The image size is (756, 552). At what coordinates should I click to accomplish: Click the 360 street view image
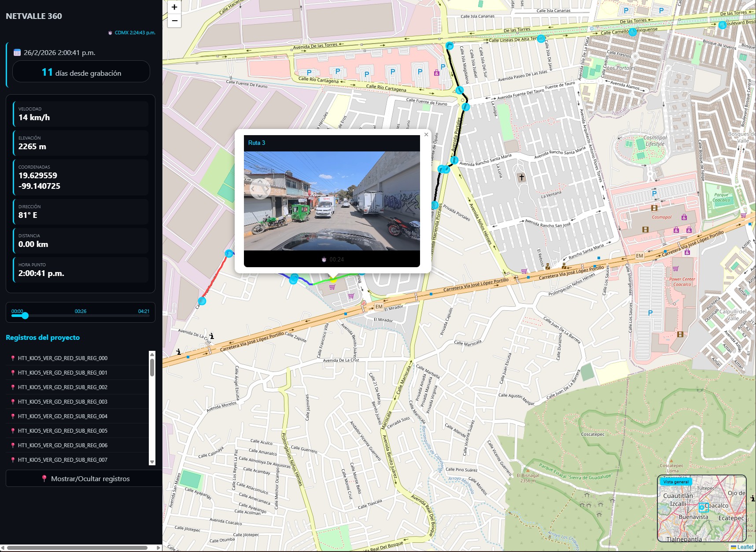tap(332, 201)
